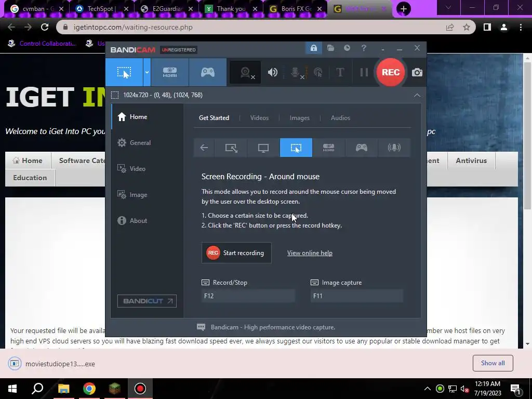Select around mouse mode icon
This screenshot has height=399, width=532.
(296, 148)
